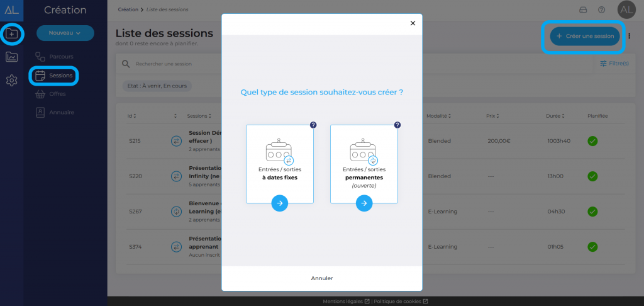Image resolution: width=644 pixels, height=306 pixels.
Task: Open the three-dot more options menu
Action: 630,37
